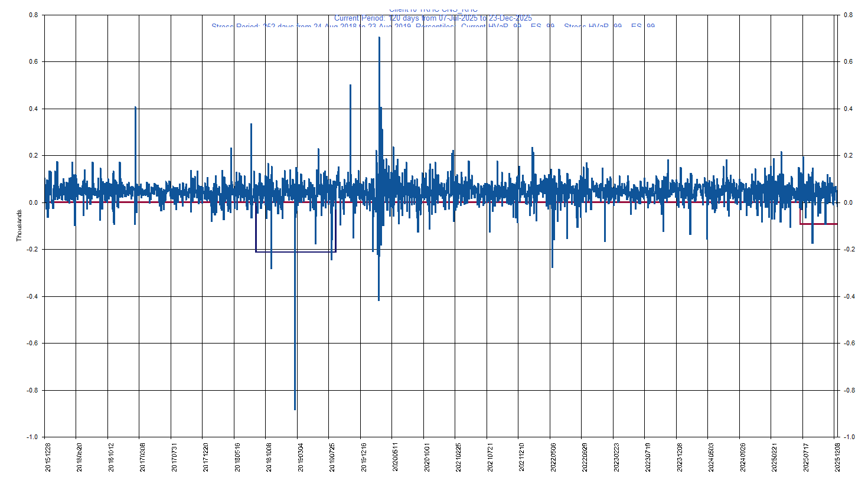Click the 0.8 label on left axis

pyautogui.click(x=34, y=15)
